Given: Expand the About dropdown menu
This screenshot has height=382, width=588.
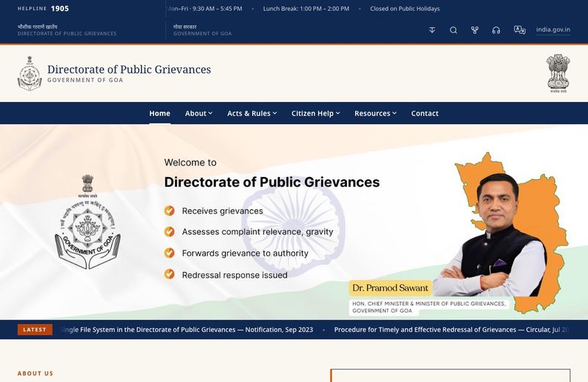Looking at the screenshot, I should [198, 113].
